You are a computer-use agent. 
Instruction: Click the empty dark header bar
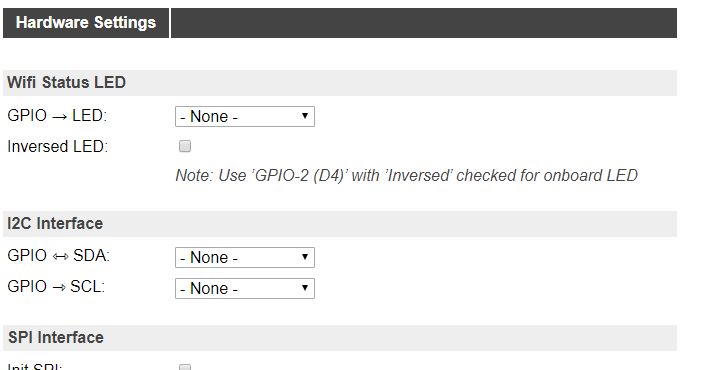click(424, 23)
